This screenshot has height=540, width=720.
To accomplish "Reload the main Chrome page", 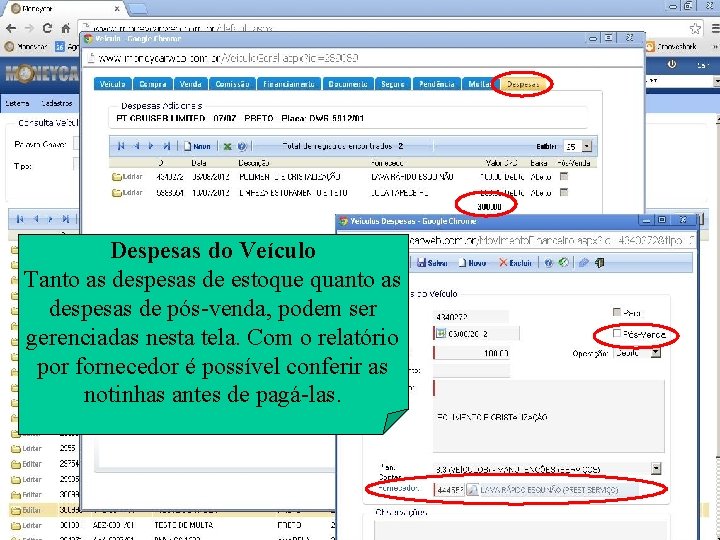I will coord(47,28).
